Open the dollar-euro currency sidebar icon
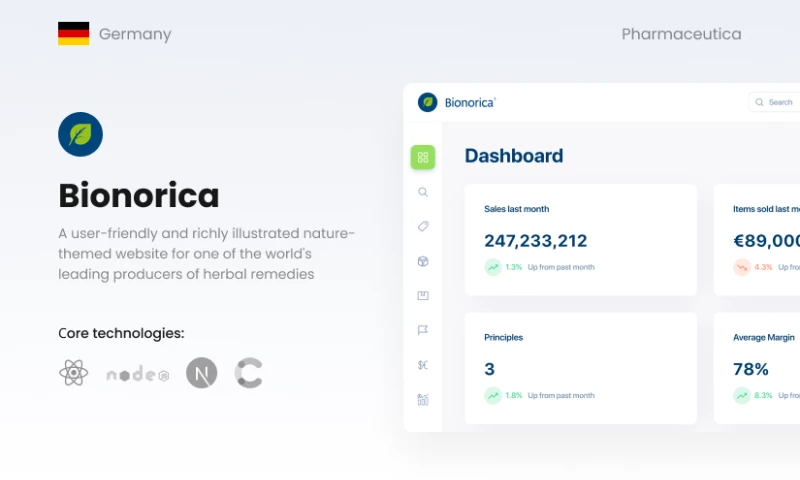 423,365
